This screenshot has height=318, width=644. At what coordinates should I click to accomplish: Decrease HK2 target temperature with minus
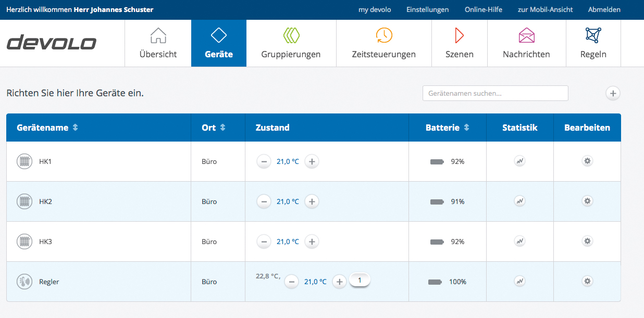(264, 201)
